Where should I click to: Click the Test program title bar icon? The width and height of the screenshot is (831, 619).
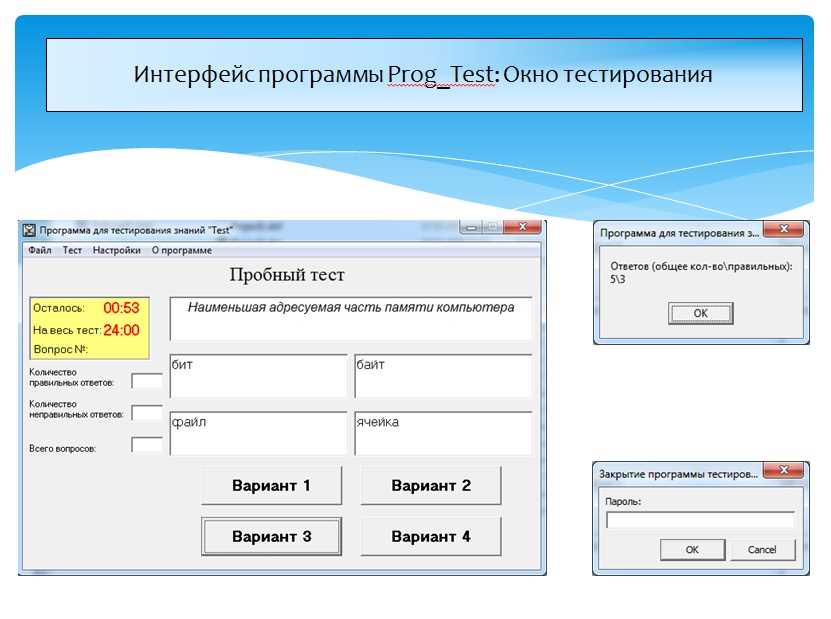[29, 231]
